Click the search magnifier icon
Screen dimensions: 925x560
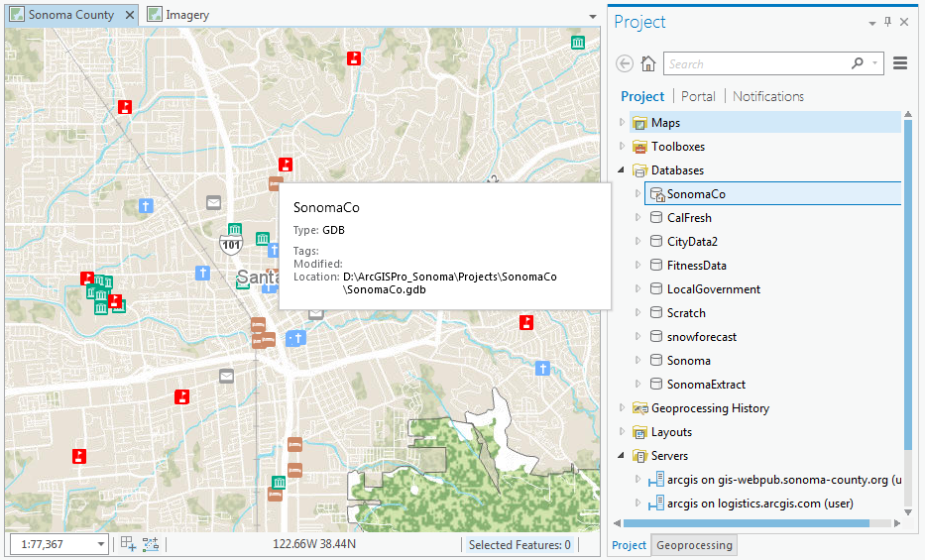(858, 63)
